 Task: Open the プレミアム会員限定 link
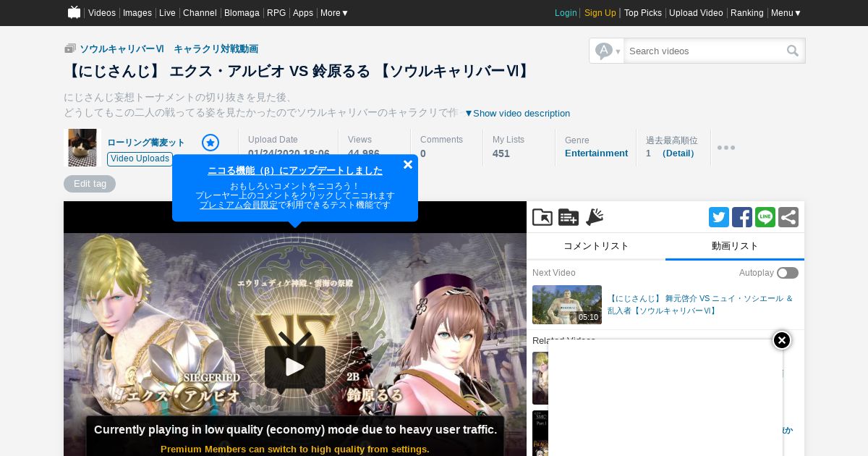pyautogui.click(x=239, y=205)
